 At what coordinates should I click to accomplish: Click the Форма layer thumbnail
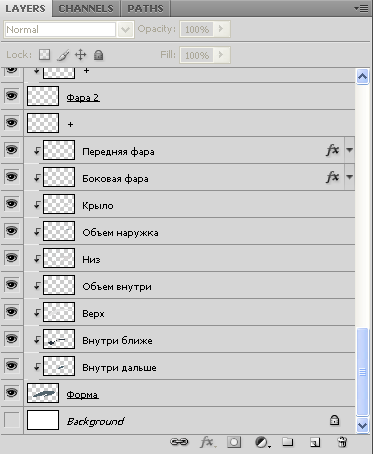(x=43, y=393)
